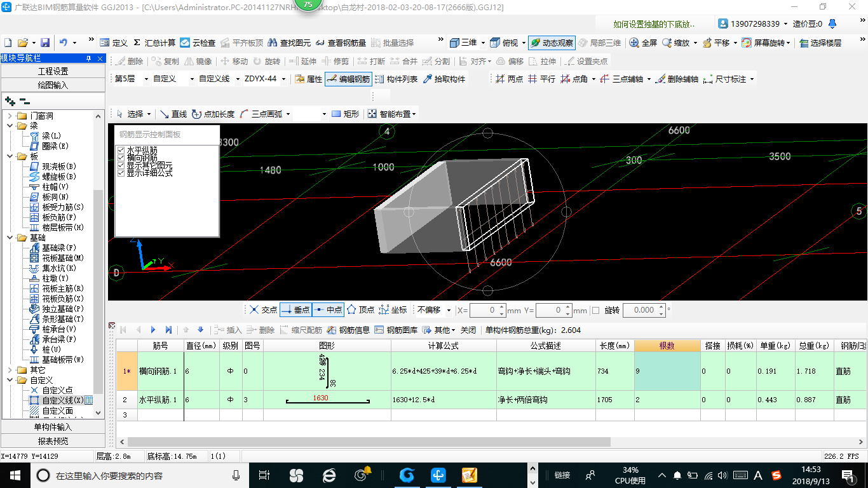Image resolution: width=868 pixels, height=488 pixels.
Task: Open 钢筋图库 rebar library
Action: click(396, 330)
